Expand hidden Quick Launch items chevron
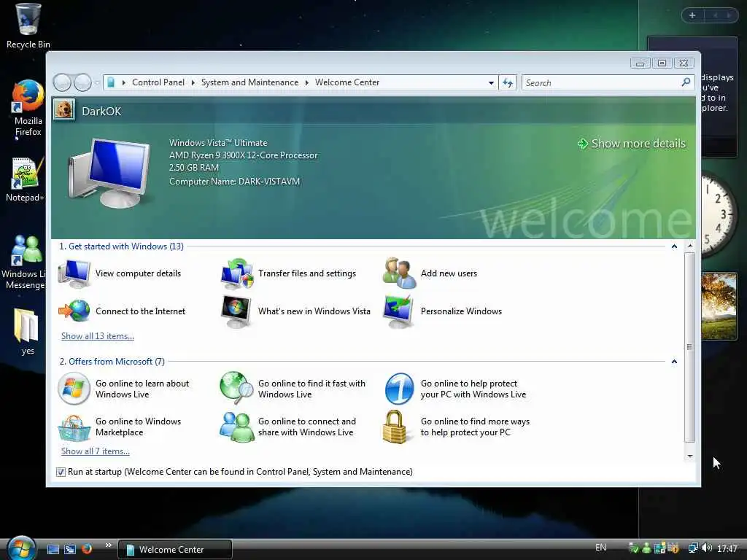 coord(109,545)
